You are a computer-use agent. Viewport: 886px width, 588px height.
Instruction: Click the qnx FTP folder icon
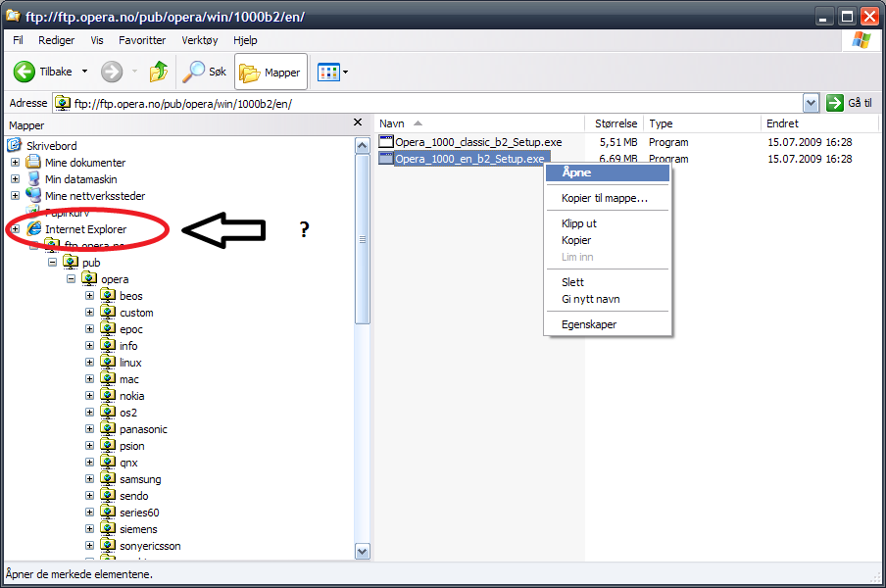coord(108,462)
